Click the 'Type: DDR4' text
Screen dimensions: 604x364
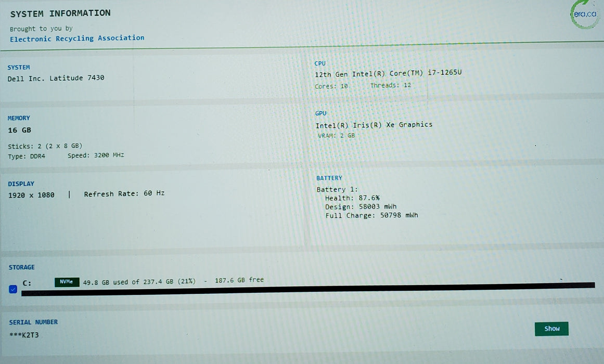[27, 157]
